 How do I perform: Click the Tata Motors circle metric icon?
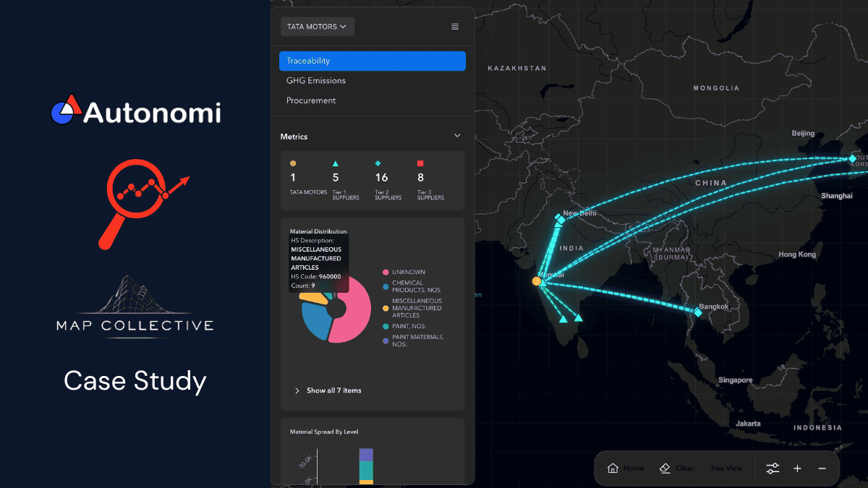293,163
